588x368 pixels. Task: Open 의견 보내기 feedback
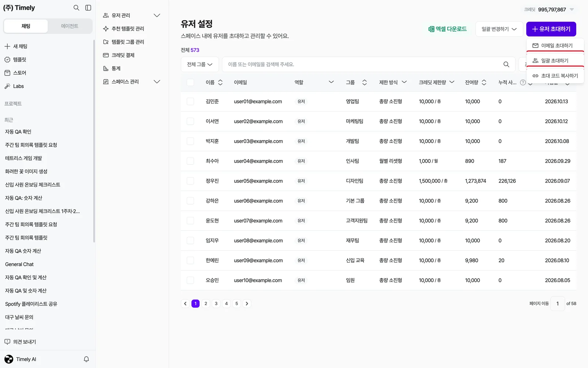tap(20, 342)
